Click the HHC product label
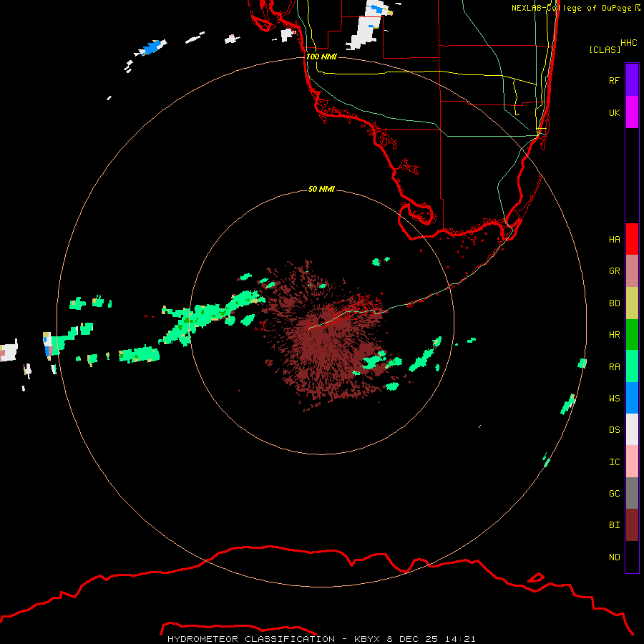This screenshot has width=644, height=644. pos(628,43)
